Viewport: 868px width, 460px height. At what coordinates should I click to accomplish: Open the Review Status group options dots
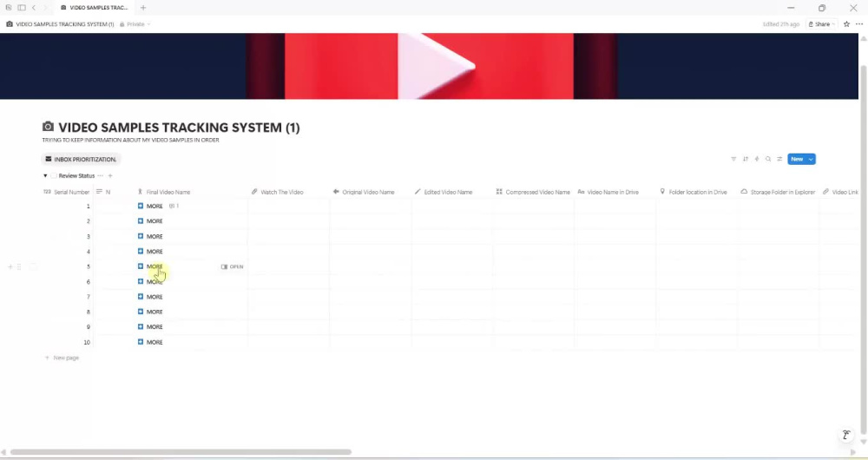coord(100,175)
